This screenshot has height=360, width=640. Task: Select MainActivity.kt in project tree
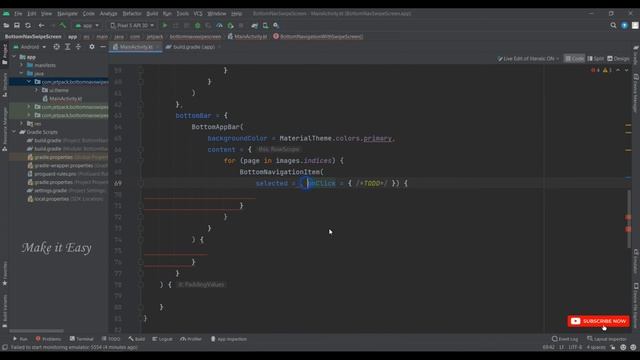(62, 98)
